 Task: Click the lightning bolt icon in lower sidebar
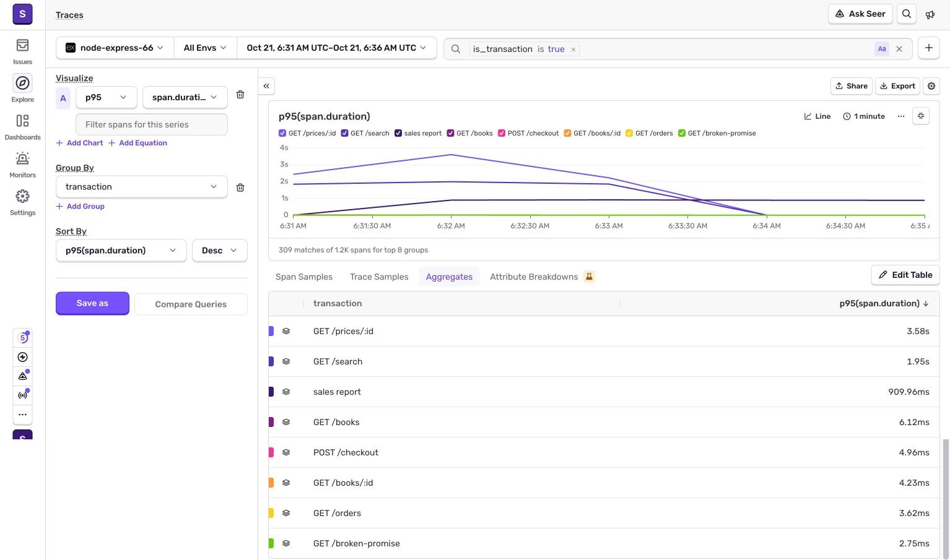pyautogui.click(x=22, y=357)
